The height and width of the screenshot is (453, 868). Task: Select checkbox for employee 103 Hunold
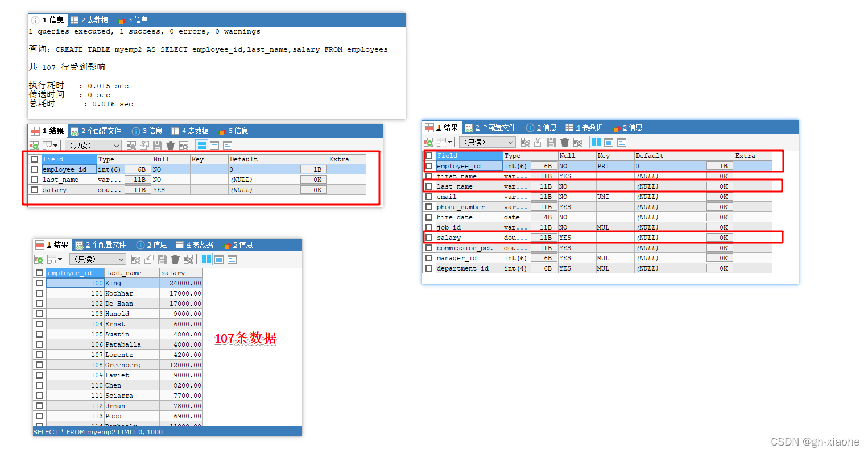coord(39,314)
